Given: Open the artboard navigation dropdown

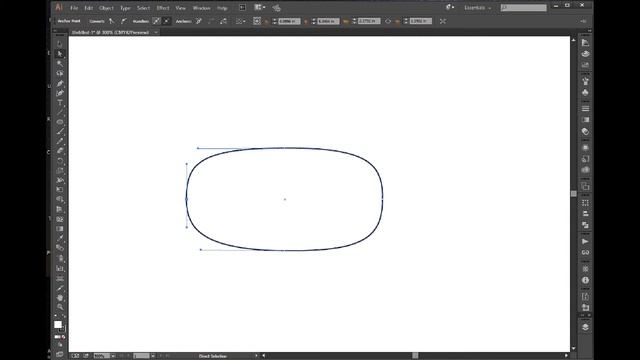Looking at the screenshot, I should coord(153,356).
